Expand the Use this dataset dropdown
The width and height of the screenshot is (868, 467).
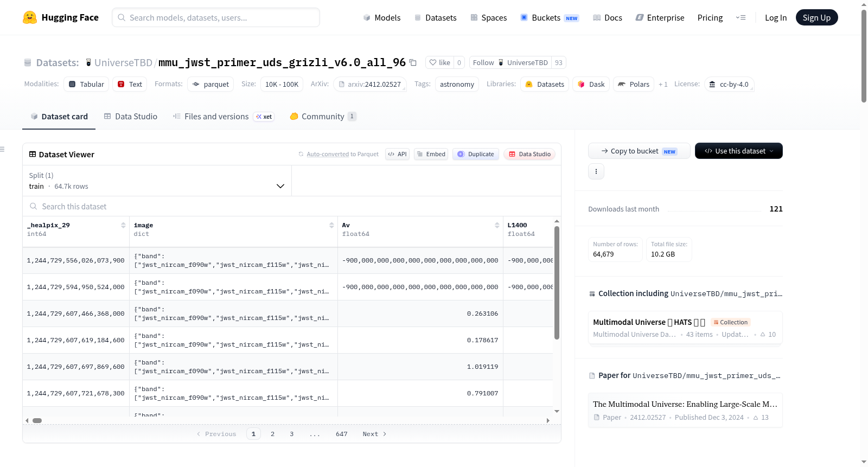pos(738,151)
